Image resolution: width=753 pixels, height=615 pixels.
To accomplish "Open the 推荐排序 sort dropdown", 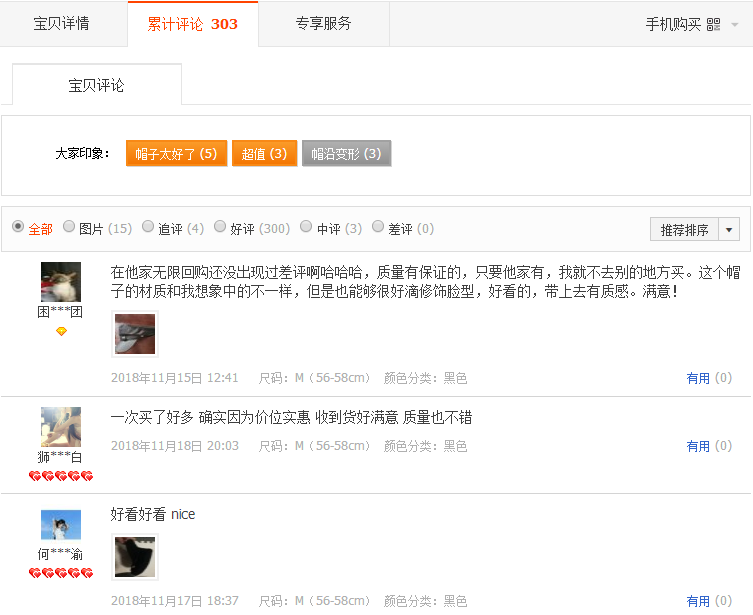I will click(694, 229).
